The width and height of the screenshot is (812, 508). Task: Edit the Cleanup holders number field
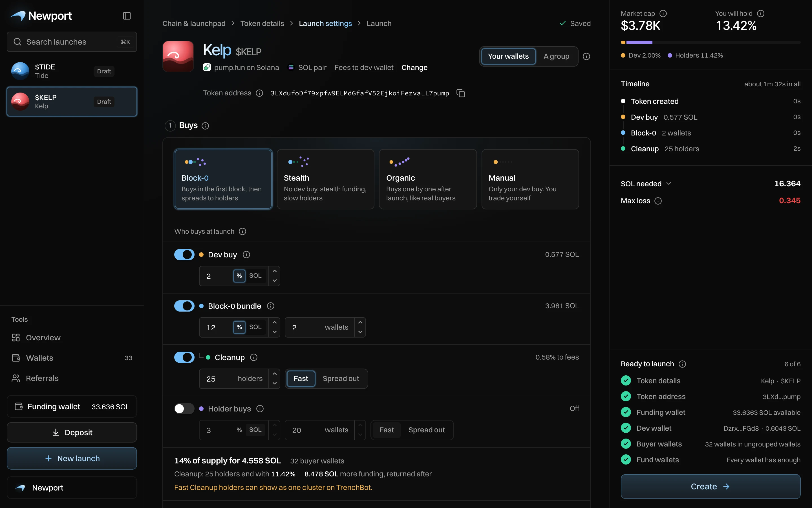[x=234, y=379]
